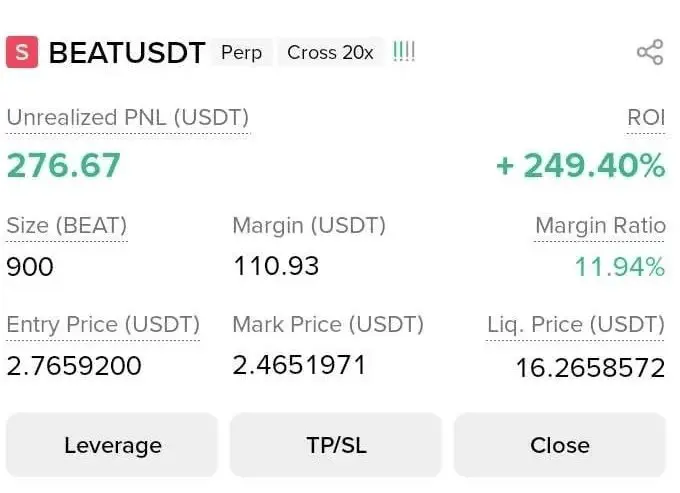Tap the Margin Ratio label

600,225
